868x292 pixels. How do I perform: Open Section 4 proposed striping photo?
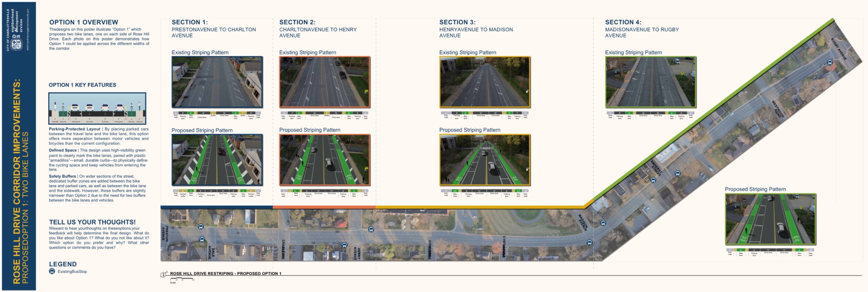pos(770,219)
